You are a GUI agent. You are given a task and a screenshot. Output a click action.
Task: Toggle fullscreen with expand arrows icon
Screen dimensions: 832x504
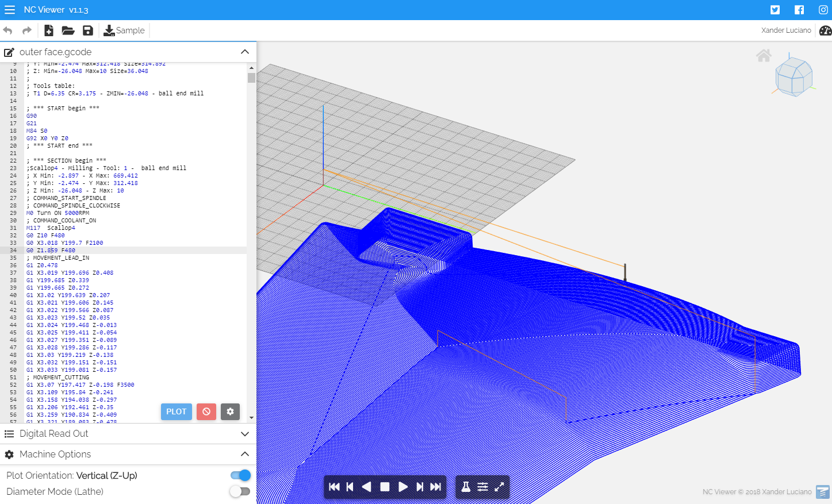pos(499,487)
